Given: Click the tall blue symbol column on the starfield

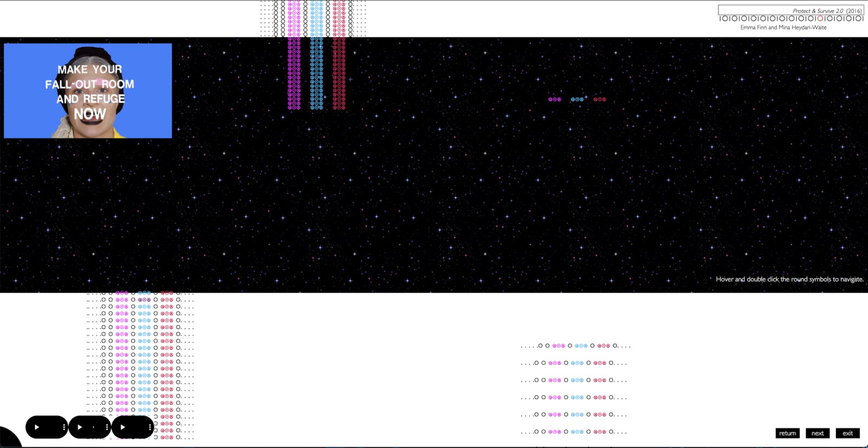Looking at the screenshot, I should pyautogui.click(x=317, y=73).
